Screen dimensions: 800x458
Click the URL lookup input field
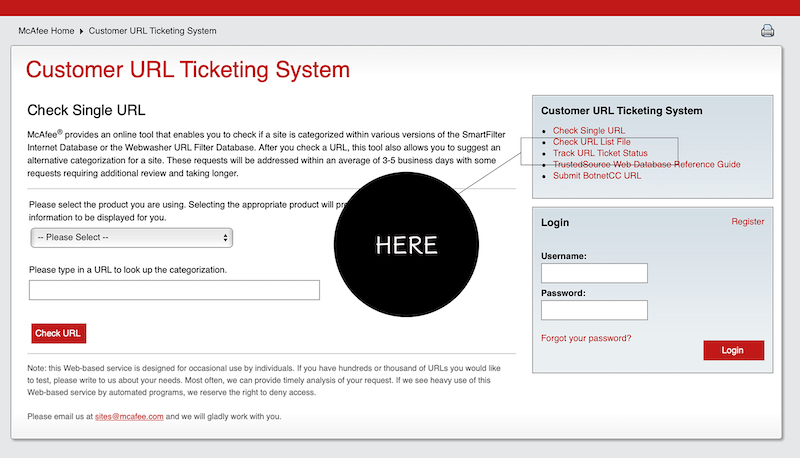[x=174, y=290]
